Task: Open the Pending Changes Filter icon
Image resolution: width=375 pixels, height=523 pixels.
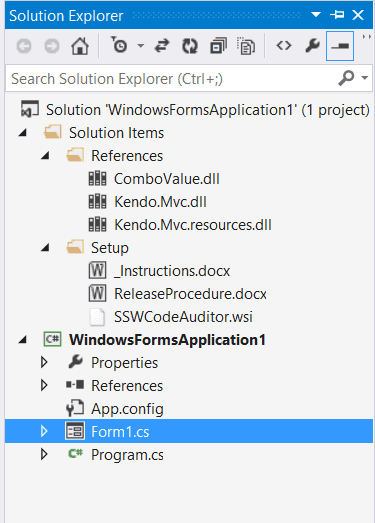Action: tap(119, 45)
